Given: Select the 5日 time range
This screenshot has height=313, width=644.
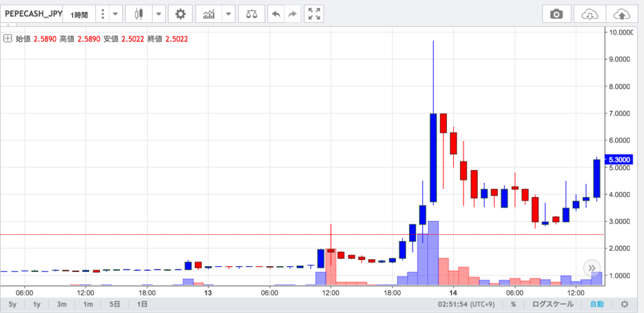Looking at the screenshot, I should coord(115,304).
